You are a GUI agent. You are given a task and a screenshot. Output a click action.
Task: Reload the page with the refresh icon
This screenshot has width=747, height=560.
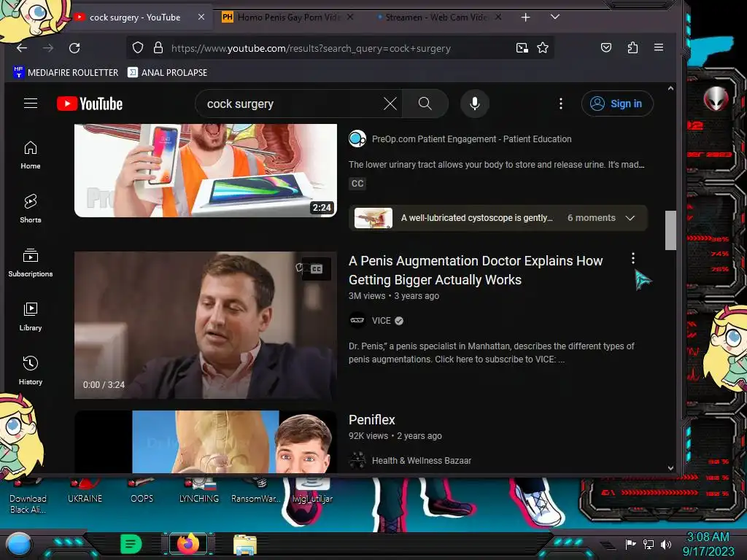[x=74, y=47]
